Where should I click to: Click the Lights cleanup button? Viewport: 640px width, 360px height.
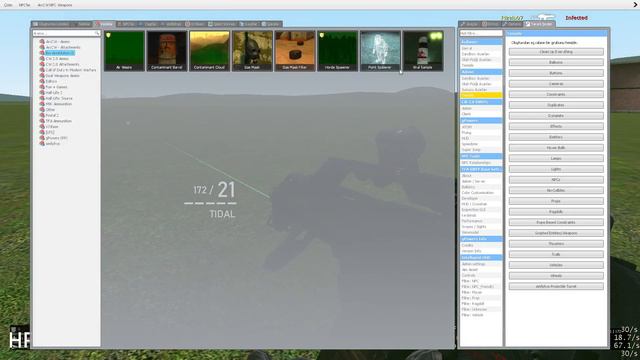556,169
